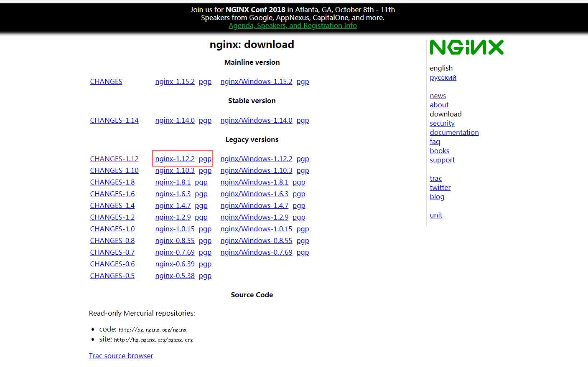Open CHANGES-1.2 link
Image resolution: width=588 pixels, height=367 pixels.
coord(112,217)
